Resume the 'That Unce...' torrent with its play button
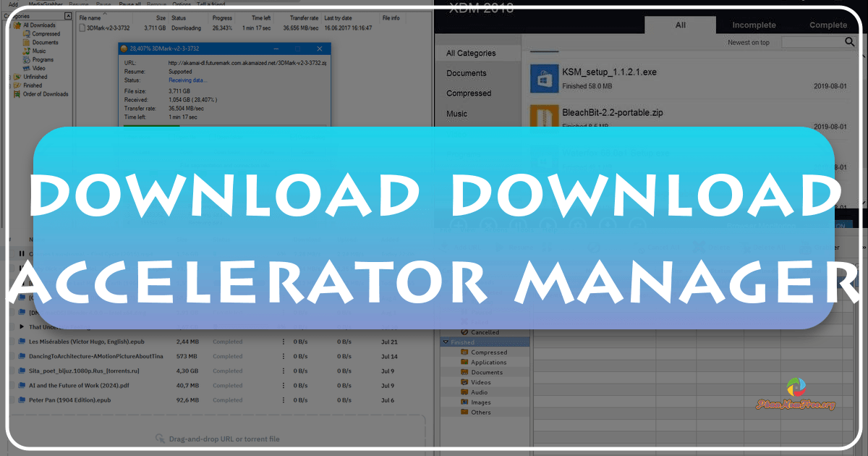The image size is (868, 456). (x=22, y=327)
